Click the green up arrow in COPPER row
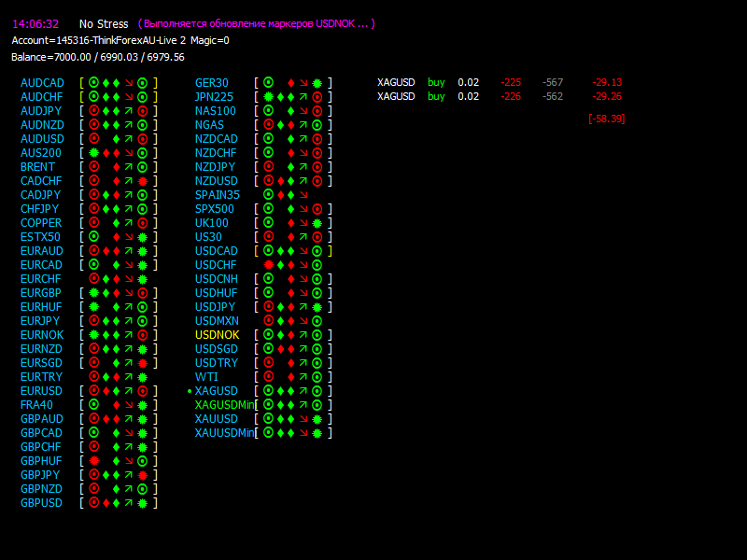The height and width of the screenshot is (560, 747). pos(129,223)
